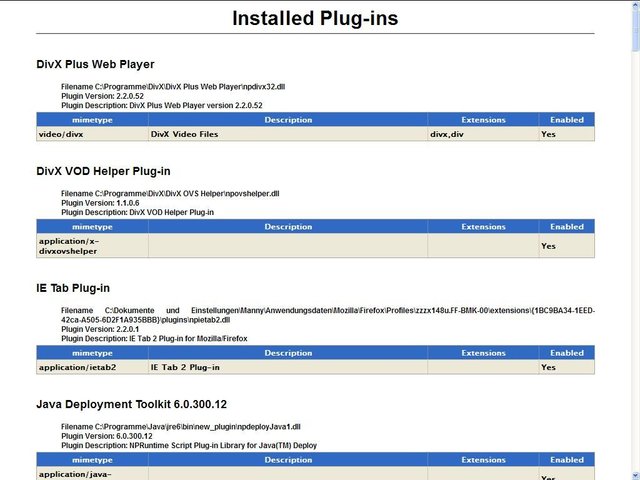Click Enabled header in Java Deployment table

point(567,460)
